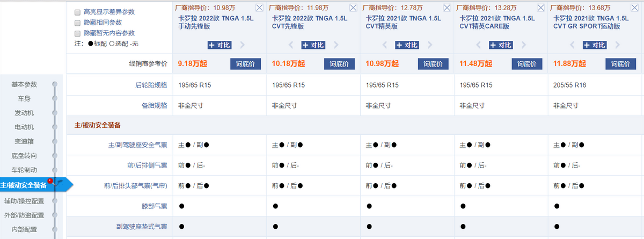Move the 2022款 CVT先锋版 column left
644x239 pixels.
point(292,45)
